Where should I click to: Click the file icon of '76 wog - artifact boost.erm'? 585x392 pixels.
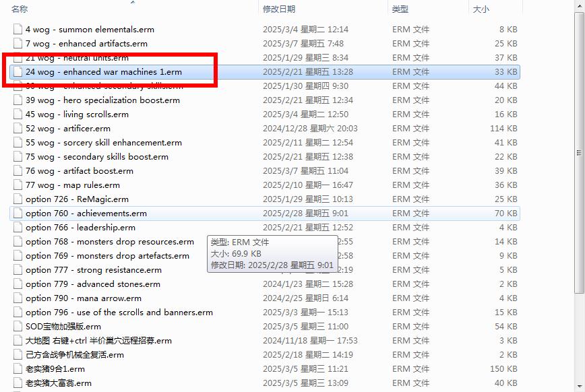click(18, 171)
